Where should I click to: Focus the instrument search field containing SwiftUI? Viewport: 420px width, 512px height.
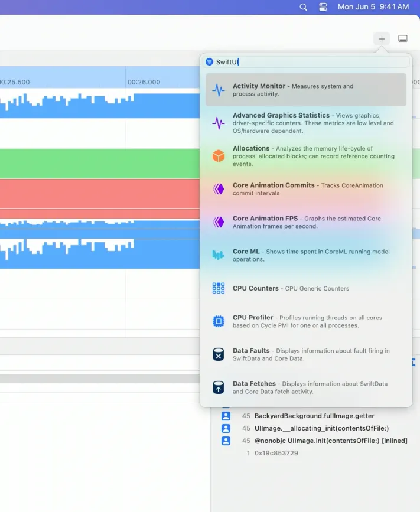[x=306, y=62]
